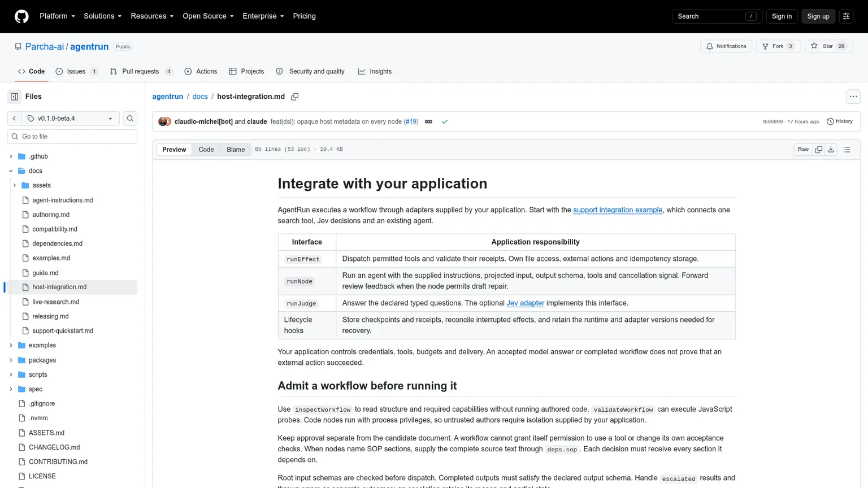Expand the commit message ellipsis
This screenshot has width=868, height=488.
click(428, 121)
